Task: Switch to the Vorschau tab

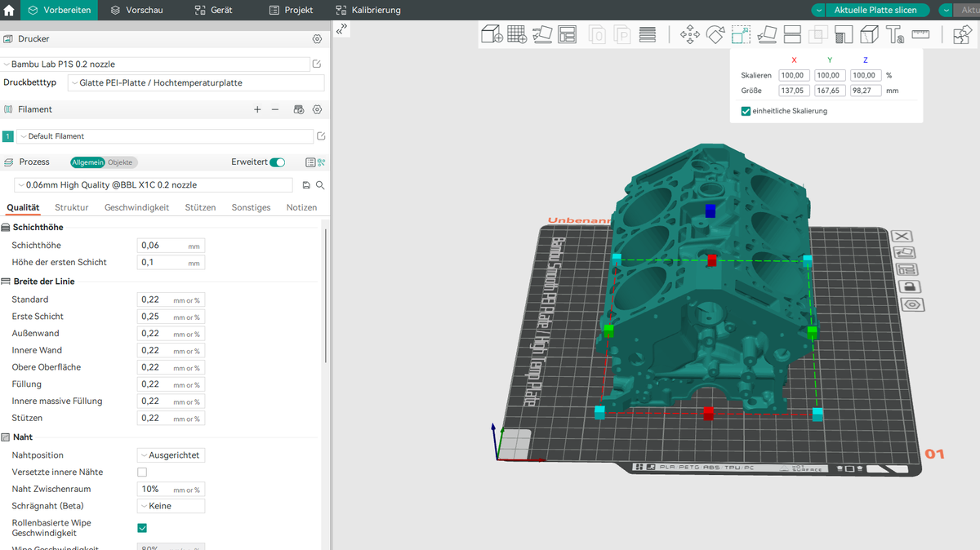Action: [136, 10]
